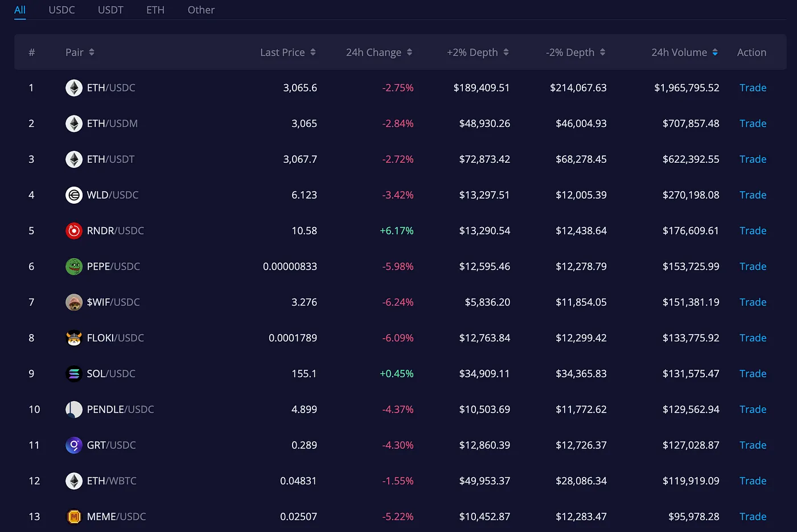Click the # column header

click(x=32, y=52)
